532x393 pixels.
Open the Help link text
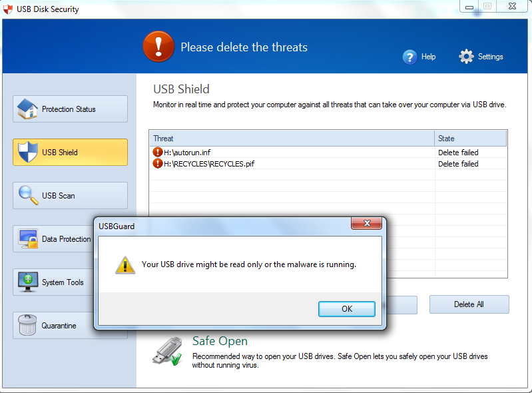(x=429, y=57)
